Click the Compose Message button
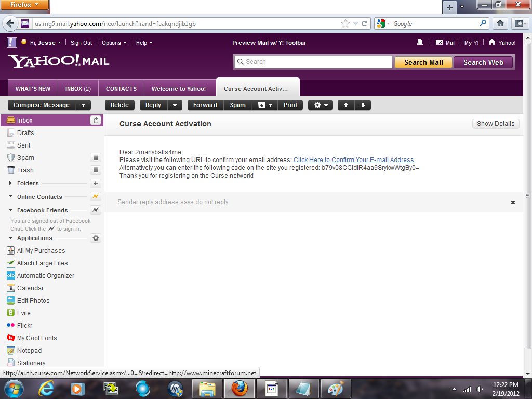The height and width of the screenshot is (399, 532). point(42,105)
